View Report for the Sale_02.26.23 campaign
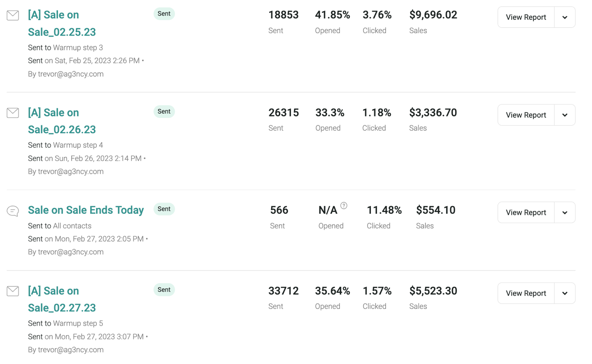 (526, 115)
